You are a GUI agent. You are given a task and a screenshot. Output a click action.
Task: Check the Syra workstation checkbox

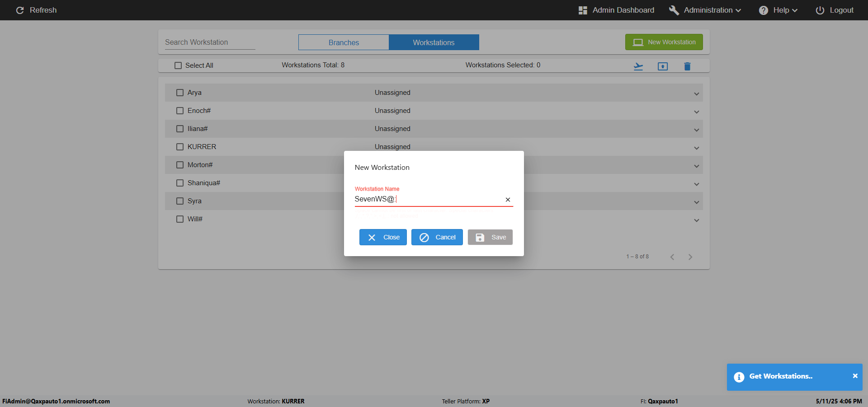pyautogui.click(x=180, y=201)
